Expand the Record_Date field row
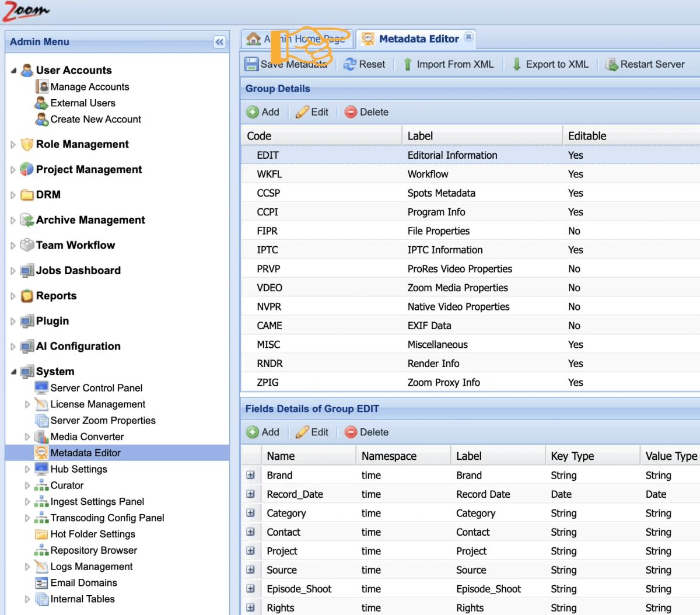The image size is (700, 615). click(251, 494)
